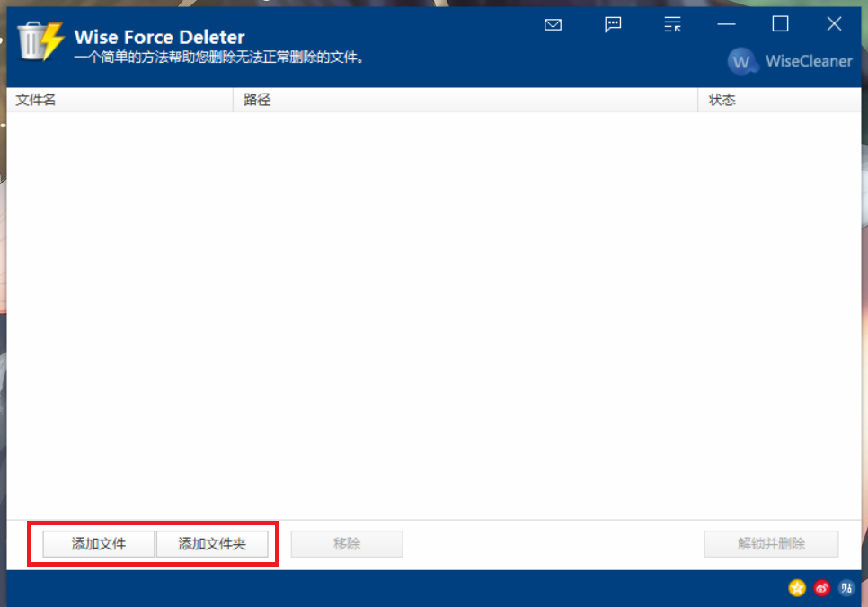
Task: Maximize the Wise Force Deleter window
Action: [780, 24]
